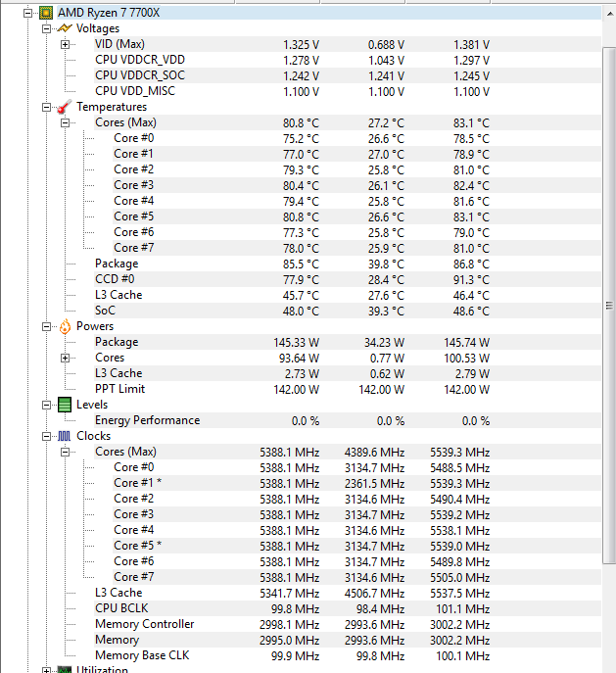This screenshot has width=616, height=673.
Task: Select the AMD Ryzen 7 7700X row
Action: coord(329,13)
